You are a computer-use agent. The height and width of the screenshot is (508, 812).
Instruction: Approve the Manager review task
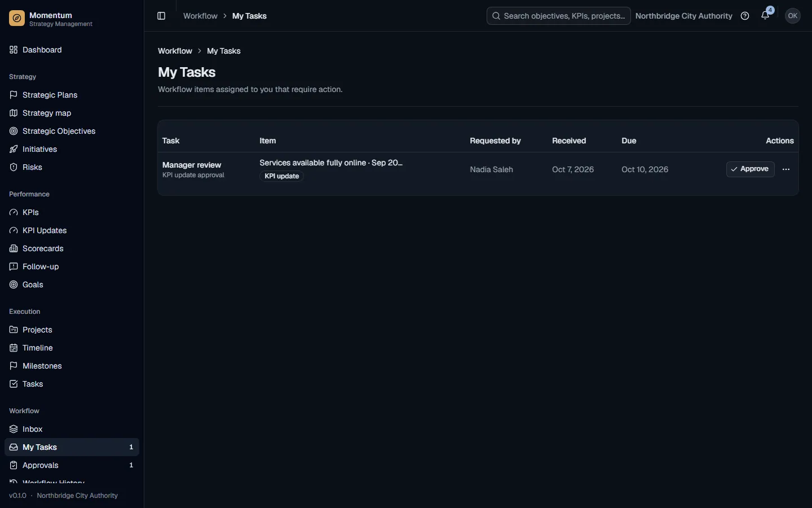point(750,169)
